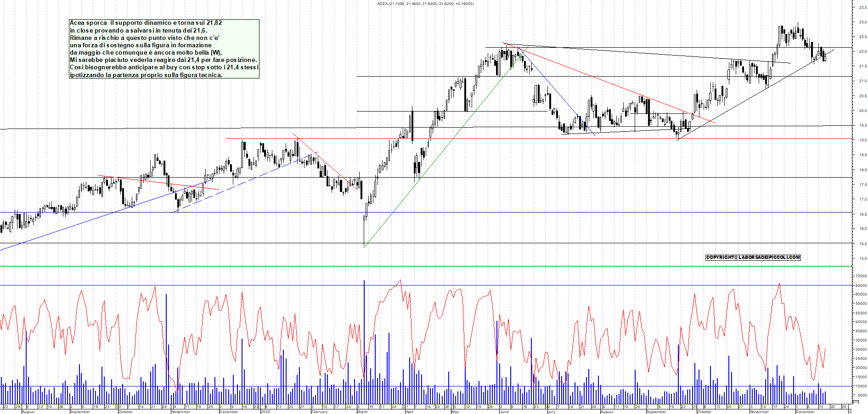
Task: Select the March label on time axis
Action: pos(362,412)
